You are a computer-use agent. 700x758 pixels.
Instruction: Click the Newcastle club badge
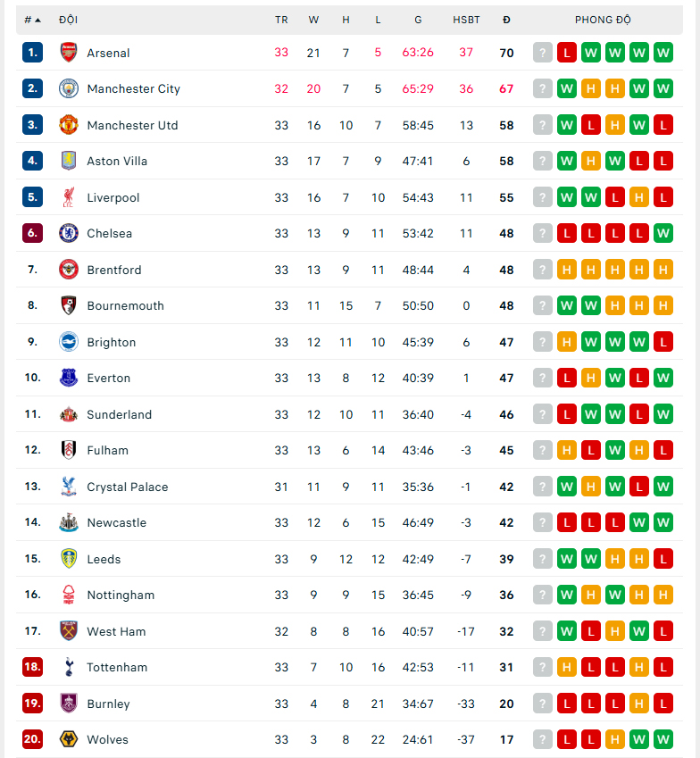(70, 522)
